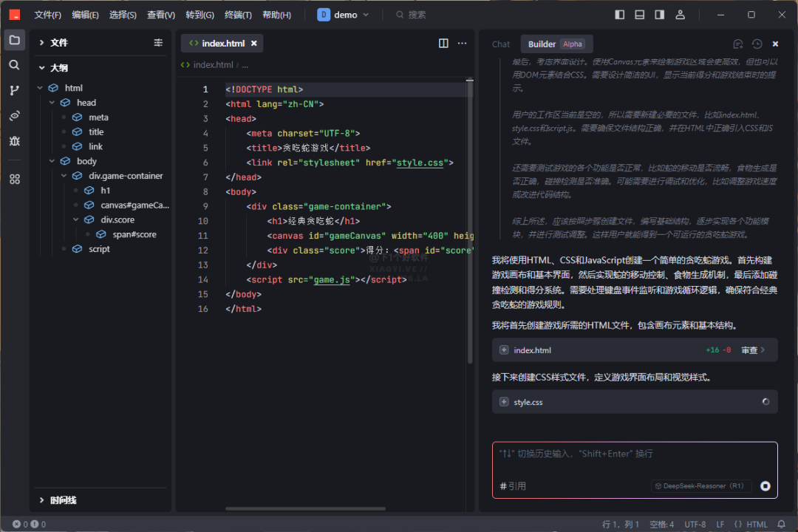798x532 pixels.
Task: Open the Search icon in activity bar
Action: pyautogui.click(x=14, y=65)
